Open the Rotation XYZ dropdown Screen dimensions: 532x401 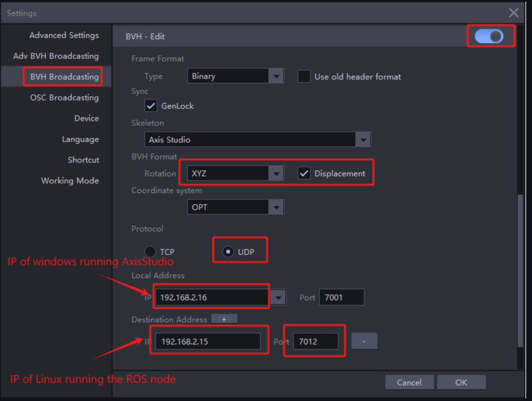pos(276,173)
